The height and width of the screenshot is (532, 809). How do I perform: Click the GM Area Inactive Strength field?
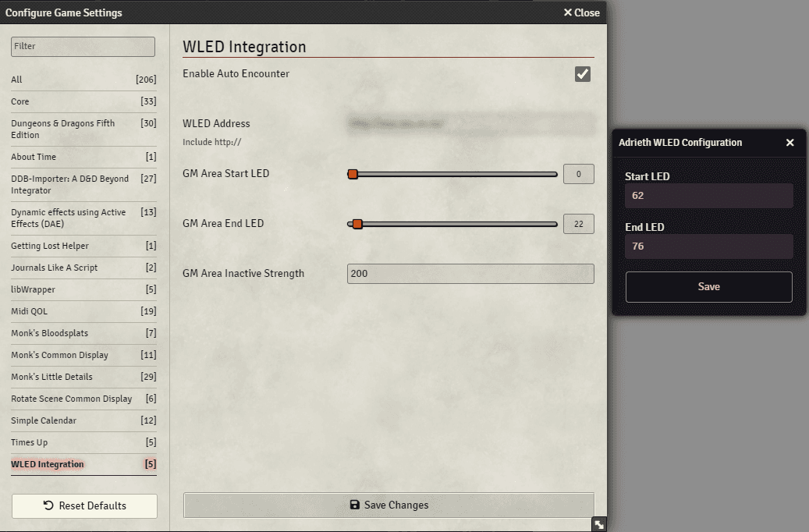(x=470, y=273)
